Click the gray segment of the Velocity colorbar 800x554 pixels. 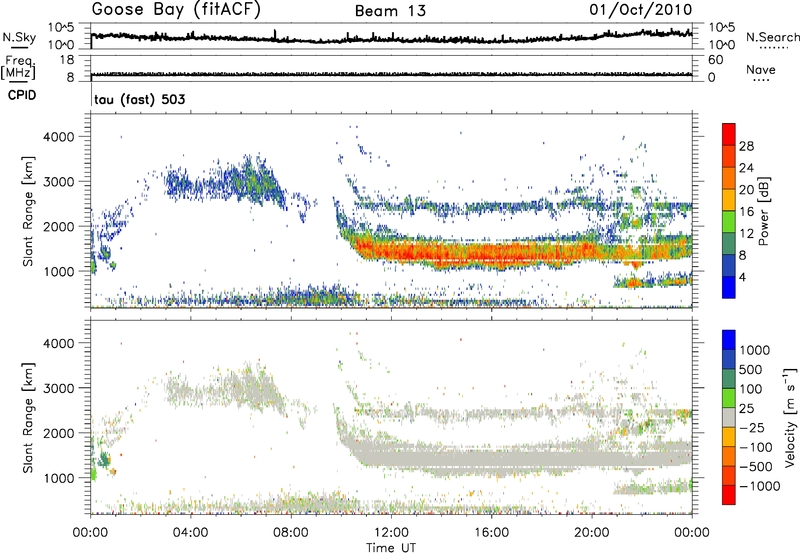(x=729, y=418)
